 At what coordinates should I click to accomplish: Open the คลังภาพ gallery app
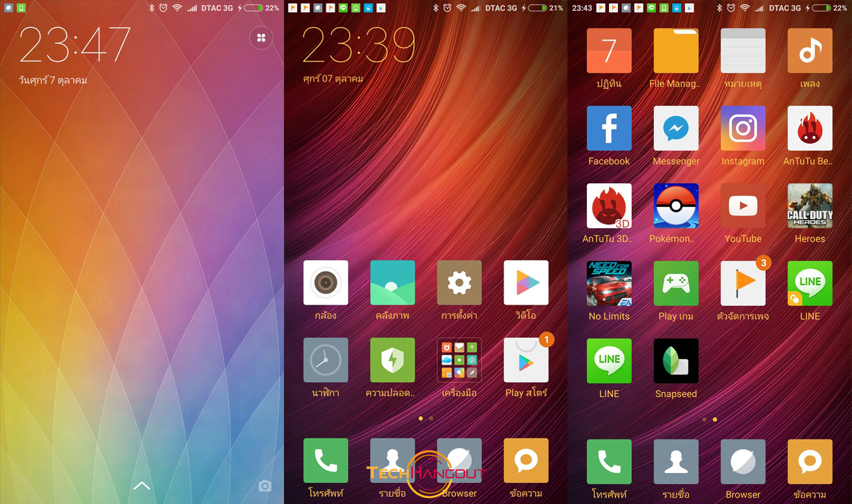pos(392,283)
